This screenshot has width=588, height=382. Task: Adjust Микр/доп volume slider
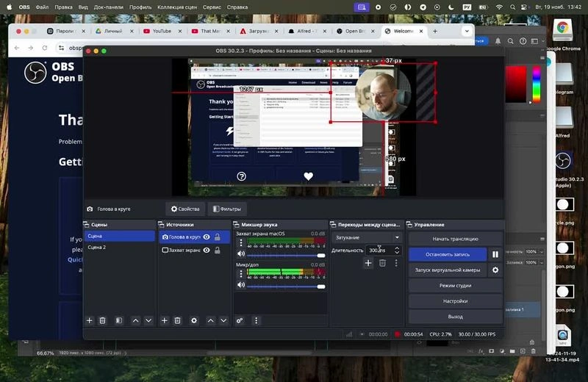coord(286,286)
